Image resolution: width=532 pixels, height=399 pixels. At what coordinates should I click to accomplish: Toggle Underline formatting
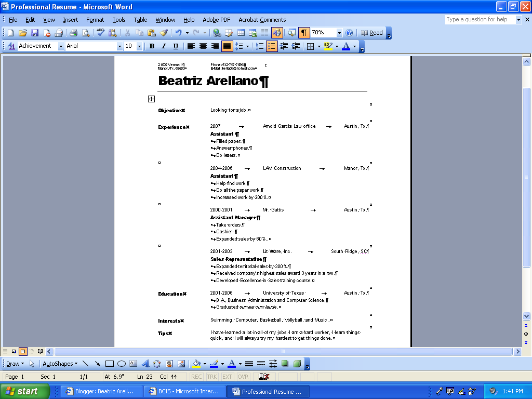[176, 46]
